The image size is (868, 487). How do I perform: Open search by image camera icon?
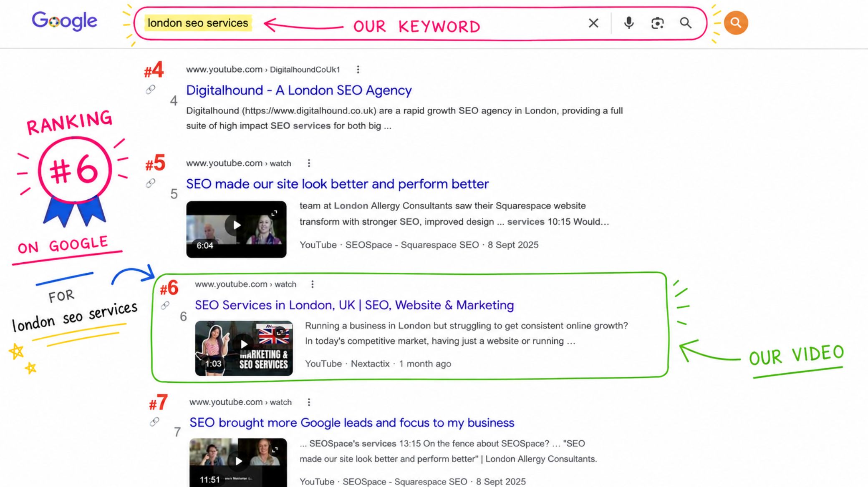[657, 23]
